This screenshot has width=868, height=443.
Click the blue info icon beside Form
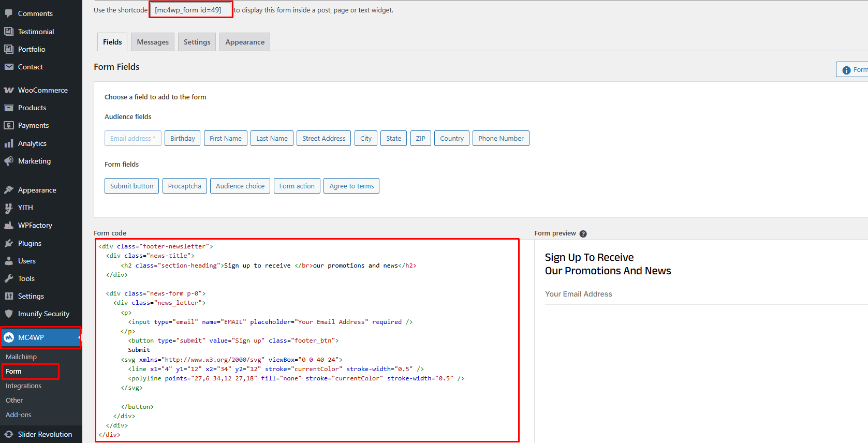click(x=847, y=70)
